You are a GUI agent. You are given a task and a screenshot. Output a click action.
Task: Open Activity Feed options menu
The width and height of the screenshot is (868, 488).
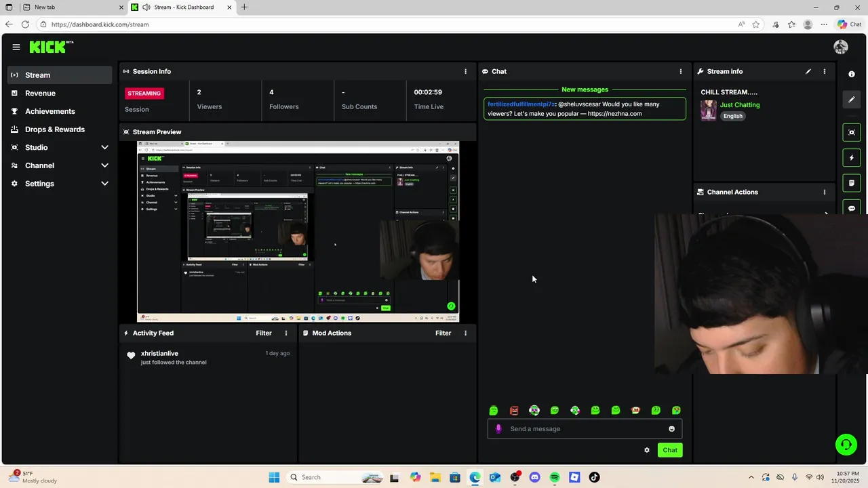click(286, 333)
